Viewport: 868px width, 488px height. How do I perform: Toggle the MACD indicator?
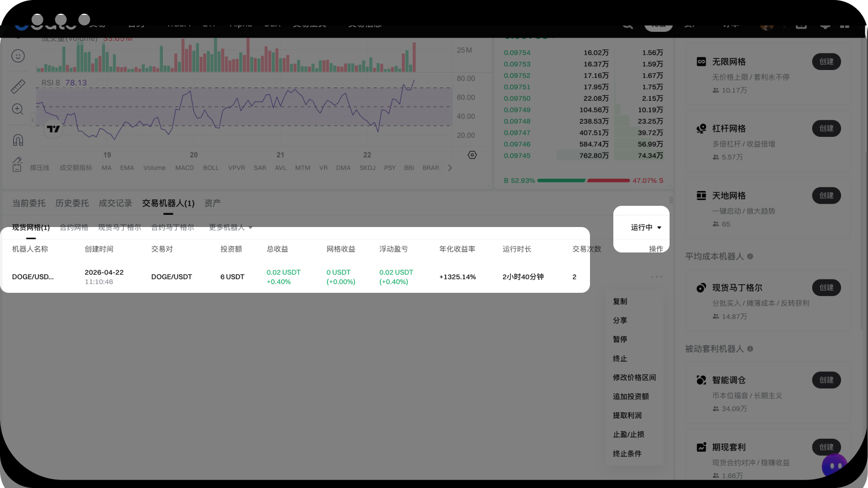[185, 168]
